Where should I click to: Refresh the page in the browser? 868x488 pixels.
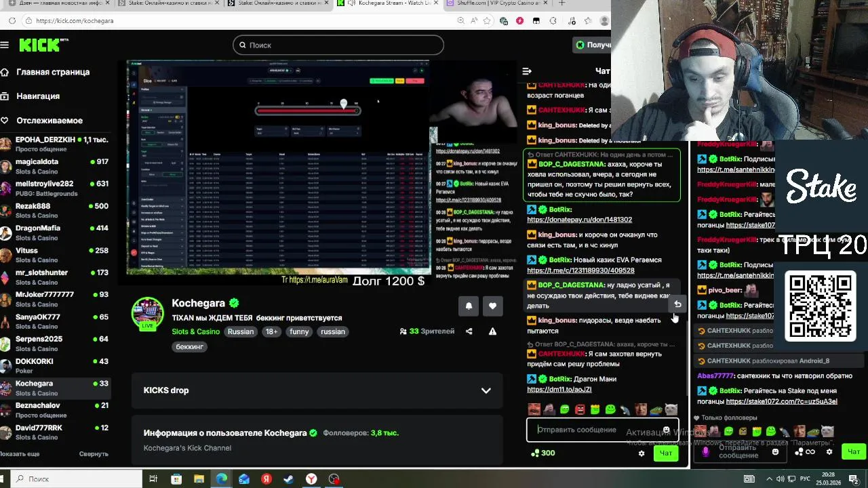(x=12, y=21)
